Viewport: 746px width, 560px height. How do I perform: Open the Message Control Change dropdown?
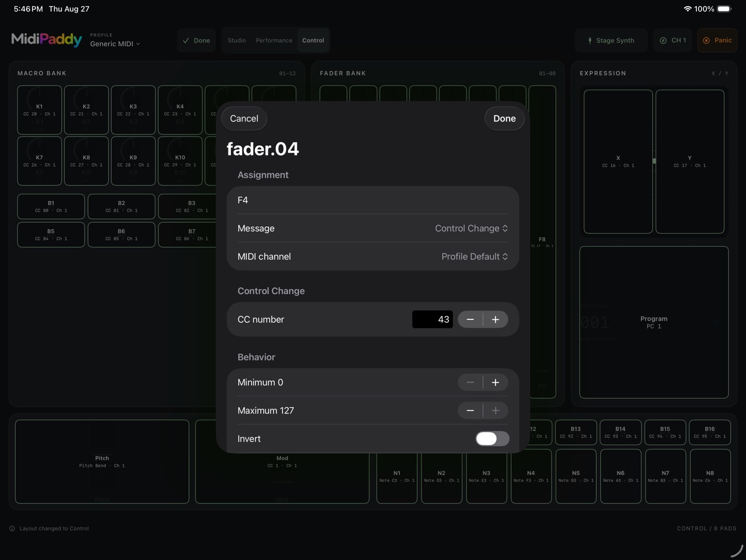click(x=471, y=229)
